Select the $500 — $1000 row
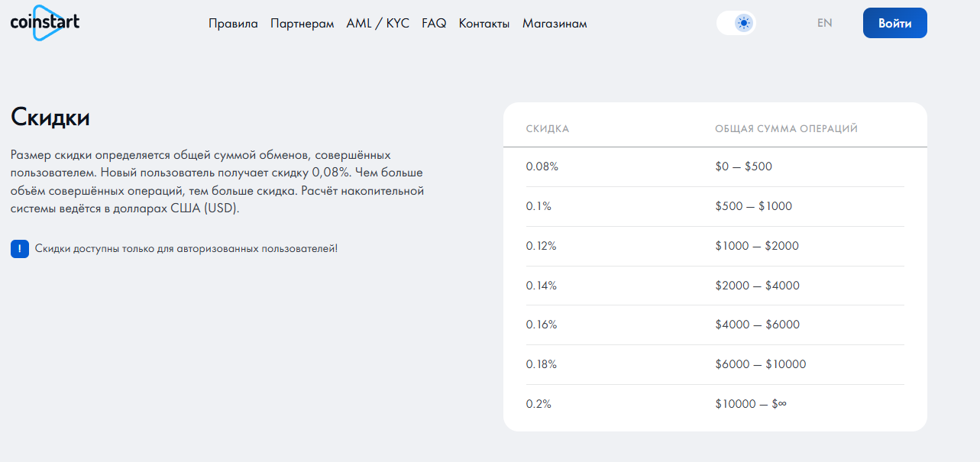This screenshot has width=980, height=462. point(753,206)
